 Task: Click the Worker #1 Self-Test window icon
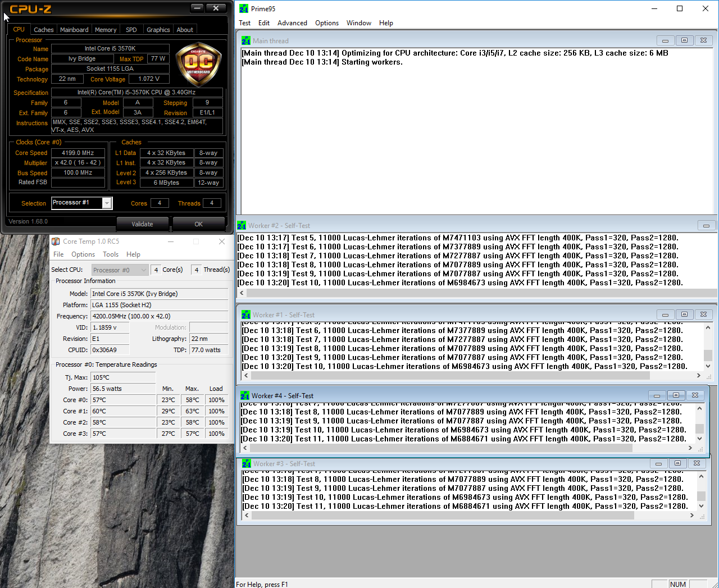[246, 314]
